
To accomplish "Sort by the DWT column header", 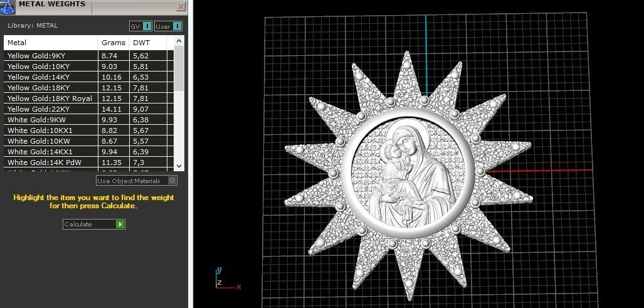I will coord(148,43).
